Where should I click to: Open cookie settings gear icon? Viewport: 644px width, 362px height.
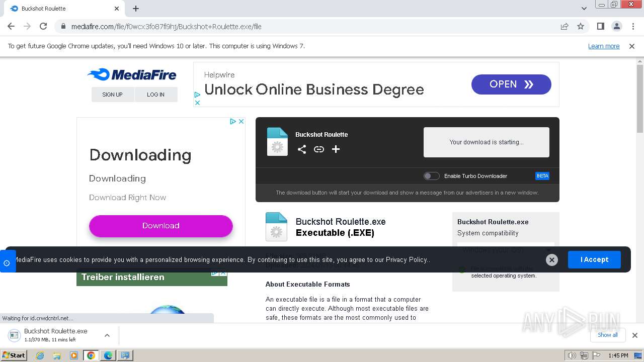click(7, 262)
